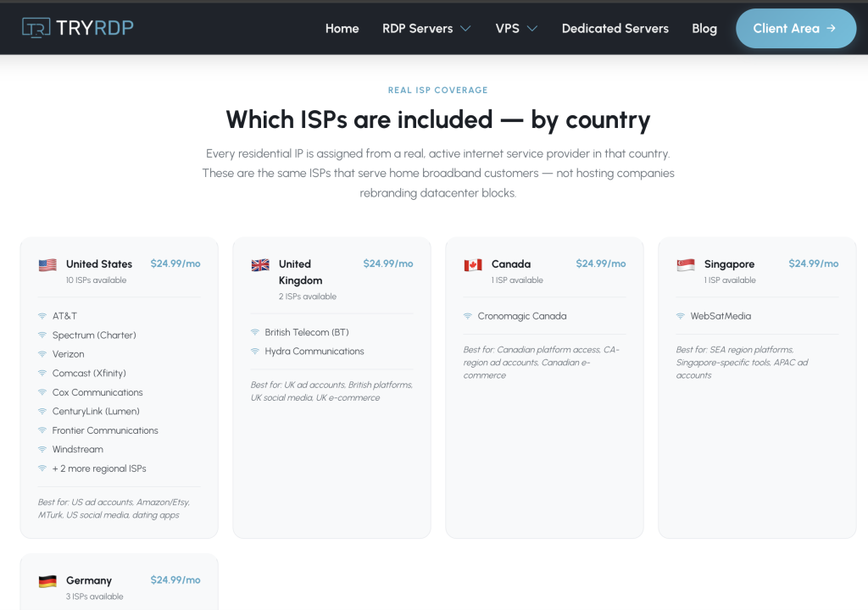Click the AT&T ISP entry
Viewport: 868px width, 610px height.
pyautogui.click(x=64, y=316)
